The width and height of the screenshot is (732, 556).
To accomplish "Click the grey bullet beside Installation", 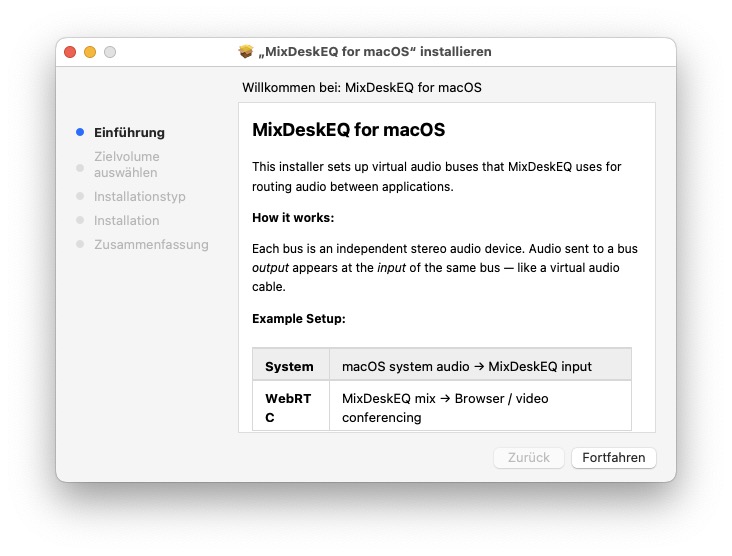I will pyautogui.click(x=80, y=220).
